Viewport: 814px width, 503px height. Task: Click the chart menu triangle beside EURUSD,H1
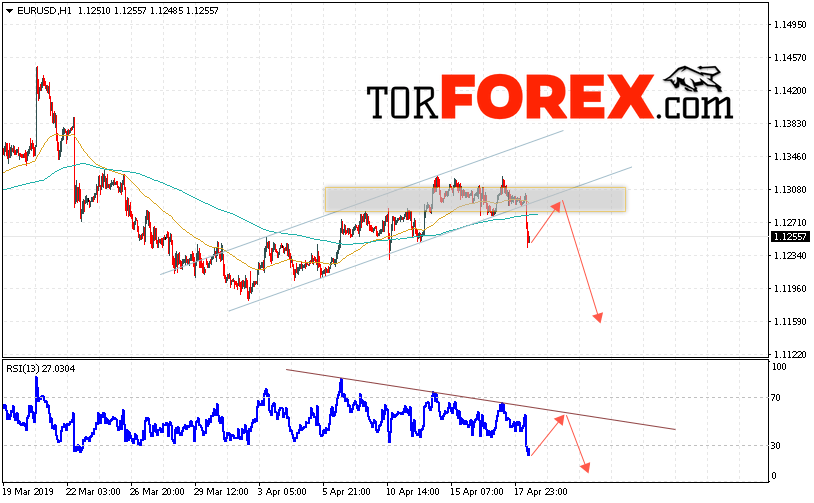pos(9,11)
